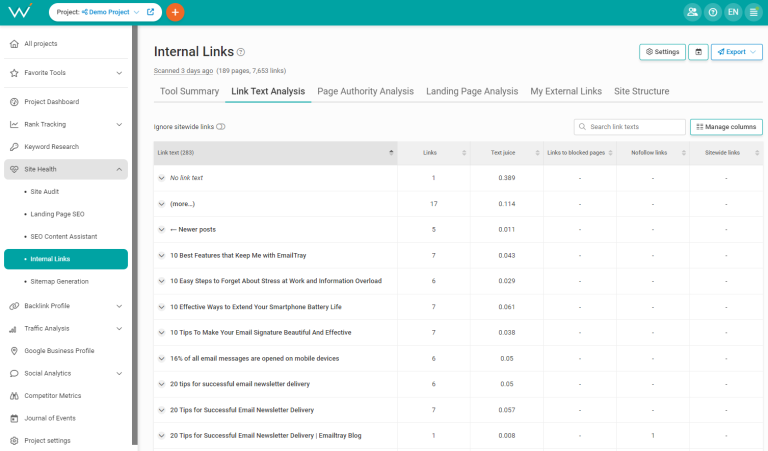Open the hamburger menu icon
Viewport: 768px width, 451px height.
pyautogui.click(x=753, y=12)
